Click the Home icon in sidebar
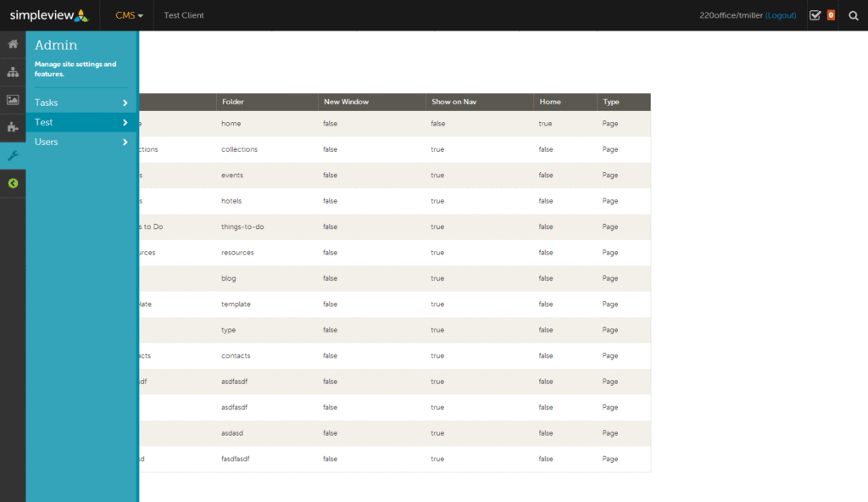 13,44
